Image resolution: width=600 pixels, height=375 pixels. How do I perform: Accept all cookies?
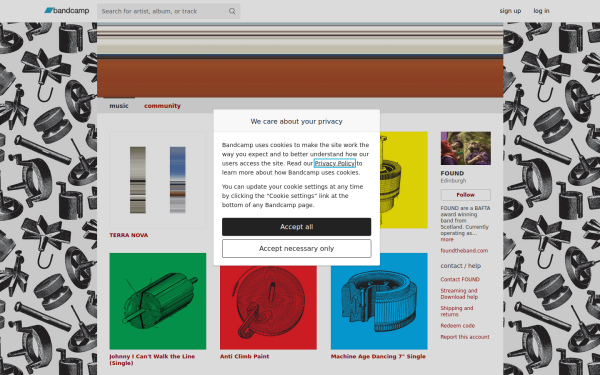click(297, 227)
